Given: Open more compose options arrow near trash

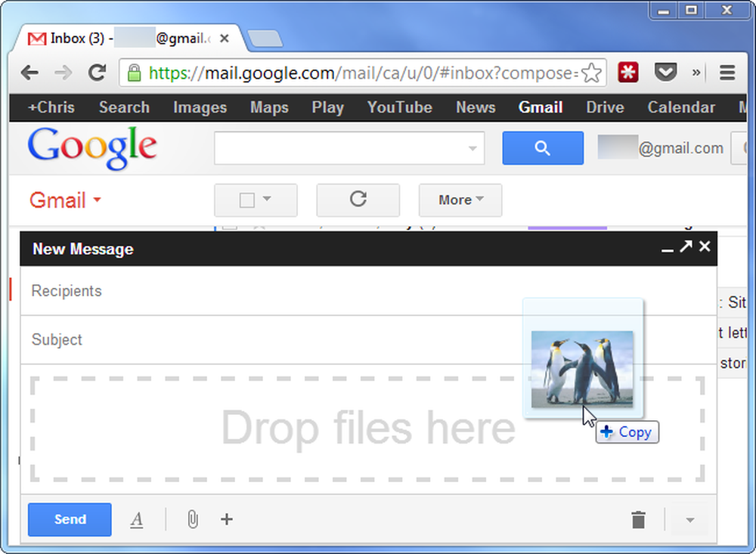Looking at the screenshot, I should click(690, 520).
